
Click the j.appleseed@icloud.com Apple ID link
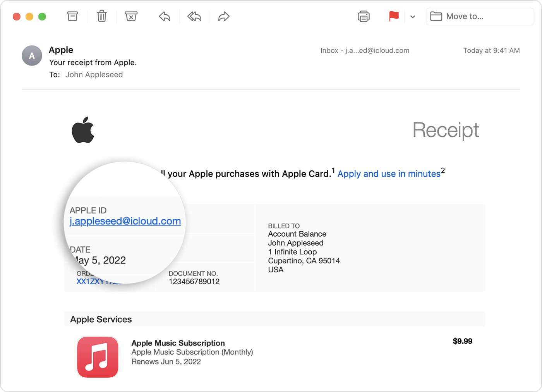tap(125, 221)
